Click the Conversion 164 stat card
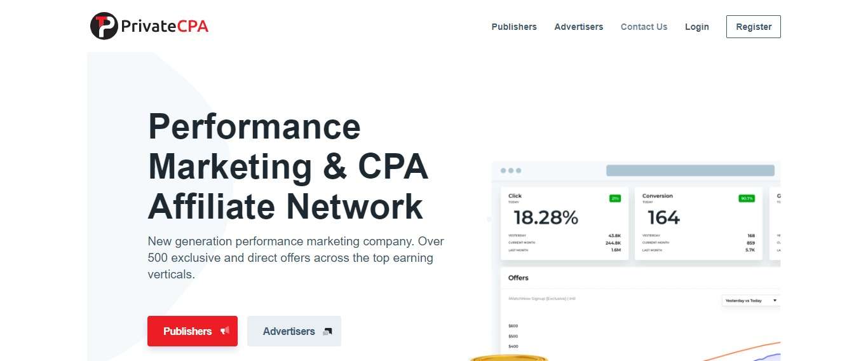The width and height of the screenshot is (868, 361). click(x=698, y=223)
